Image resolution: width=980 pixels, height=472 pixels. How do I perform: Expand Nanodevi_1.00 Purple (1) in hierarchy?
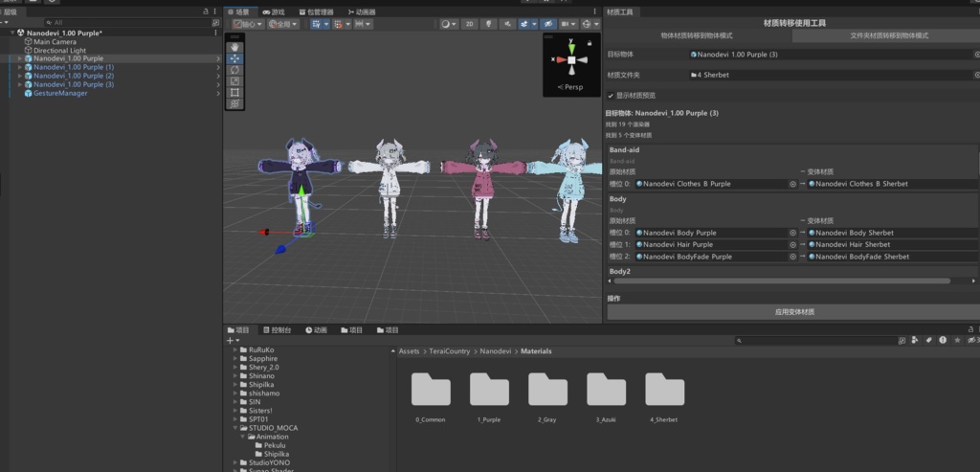(20, 67)
